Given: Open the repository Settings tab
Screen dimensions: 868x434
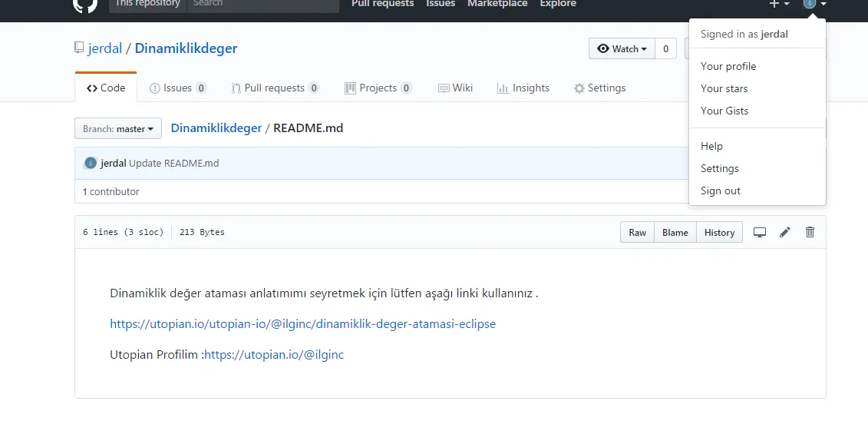Looking at the screenshot, I should click(600, 88).
